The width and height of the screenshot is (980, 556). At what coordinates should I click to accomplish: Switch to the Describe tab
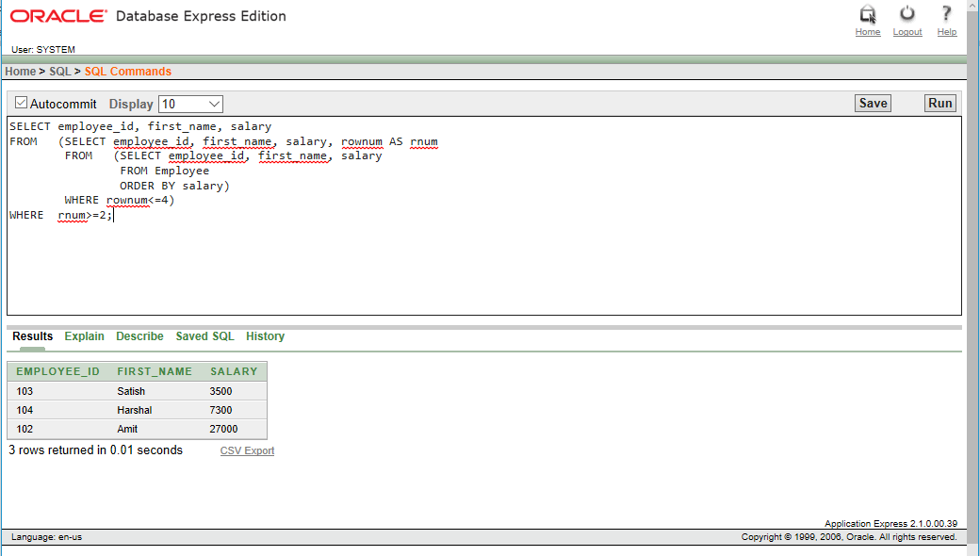[139, 336]
